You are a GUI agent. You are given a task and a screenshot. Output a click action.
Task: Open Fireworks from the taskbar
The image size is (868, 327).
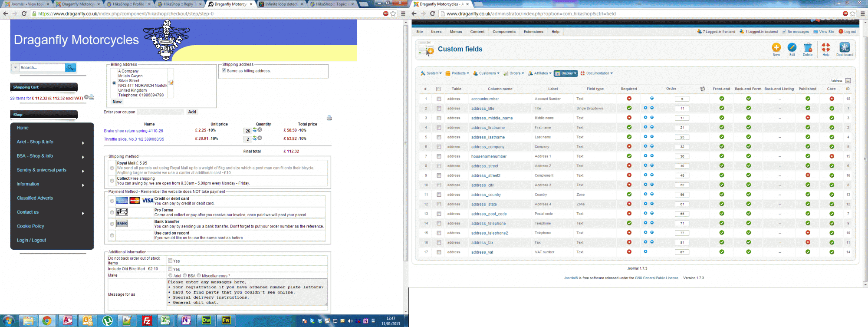(x=226, y=320)
